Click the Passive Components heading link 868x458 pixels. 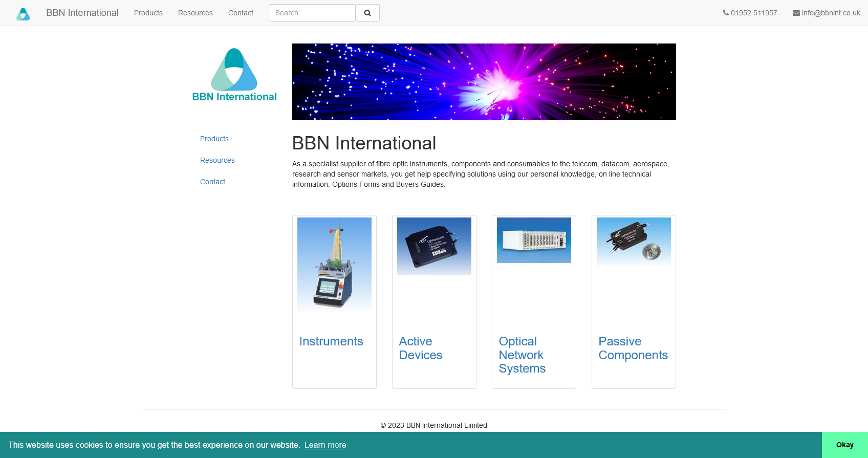[633, 348]
